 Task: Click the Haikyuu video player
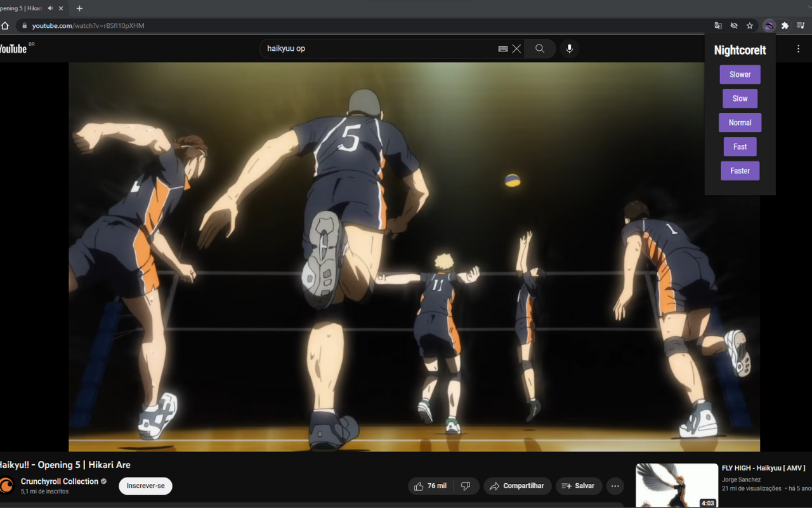click(x=414, y=257)
